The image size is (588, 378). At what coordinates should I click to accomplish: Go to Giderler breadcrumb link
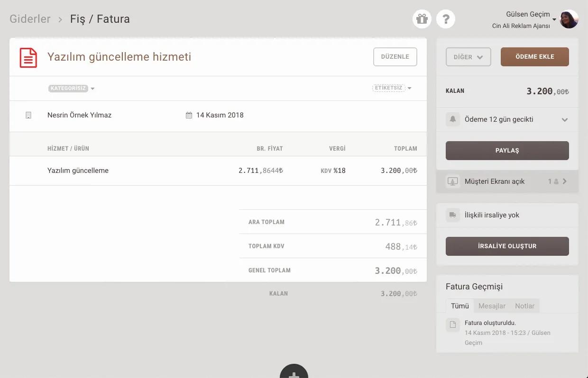(30, 19)
